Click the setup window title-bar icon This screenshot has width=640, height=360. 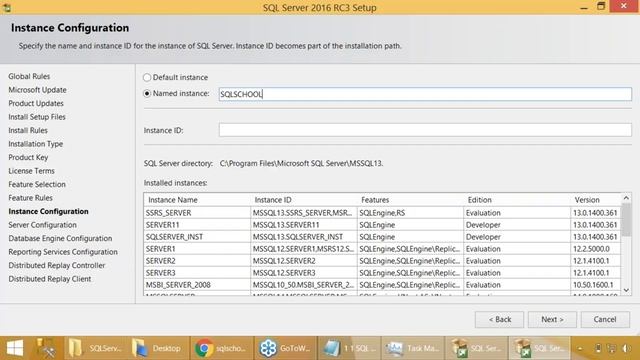click(x=7, y=7)
